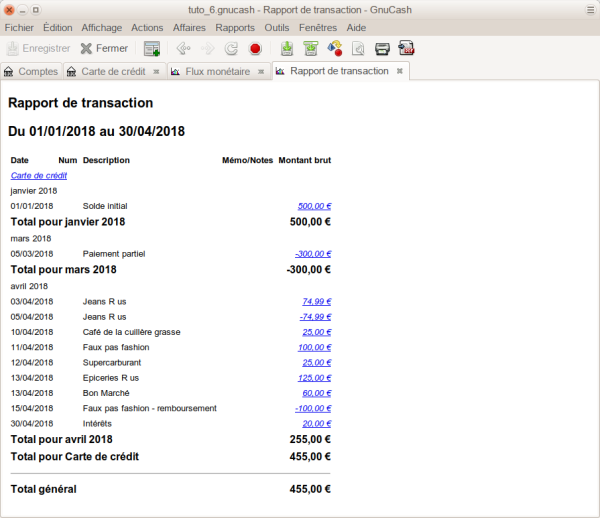Click the Montant brut column header
Viewport: 600px width, 518px height.
(x=305, y=160)
